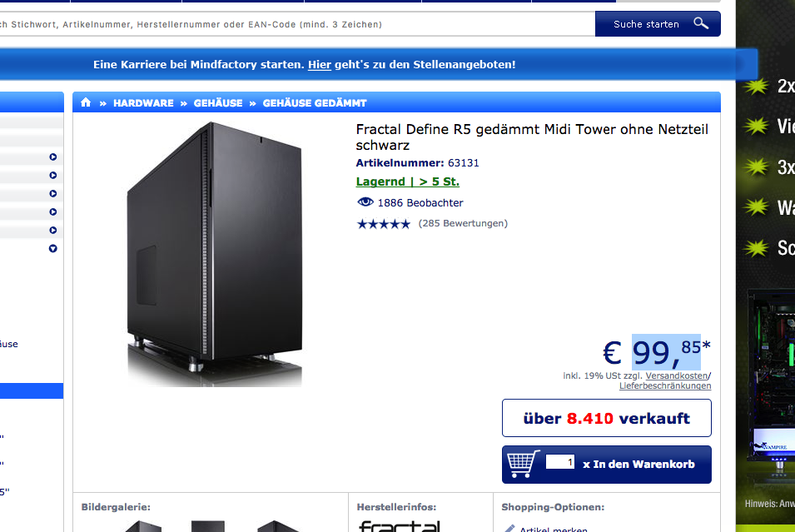Click the Fractal Define R5 product image

(215, 254)
